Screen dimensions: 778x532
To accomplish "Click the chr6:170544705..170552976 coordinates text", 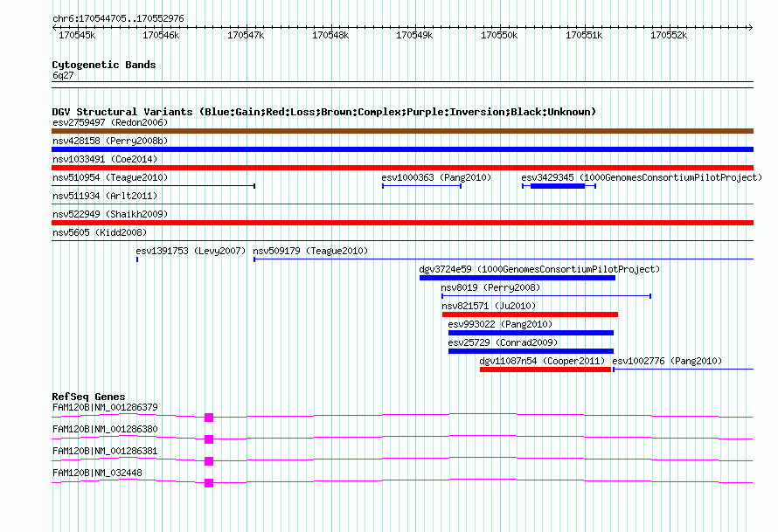I will click(118, 18).
